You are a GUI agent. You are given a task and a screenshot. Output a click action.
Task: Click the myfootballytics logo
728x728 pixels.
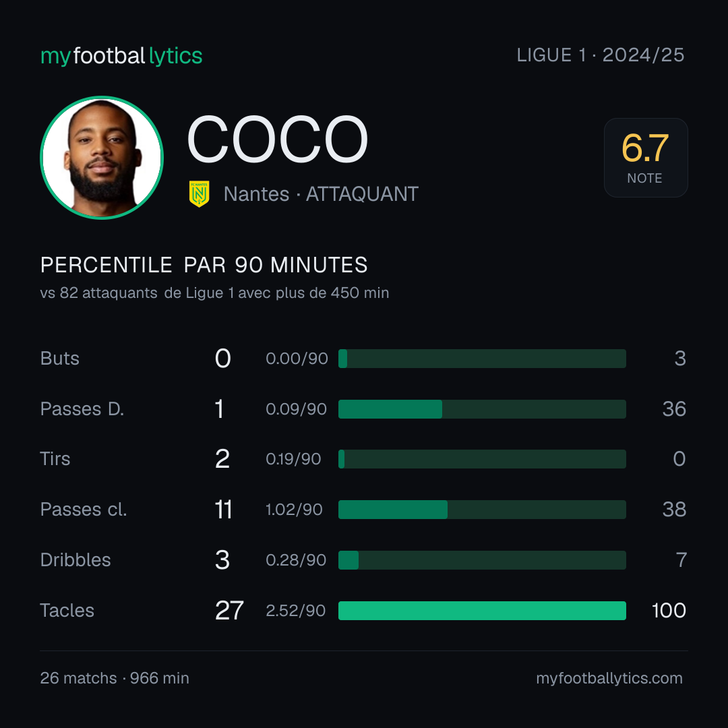(121, 56)
